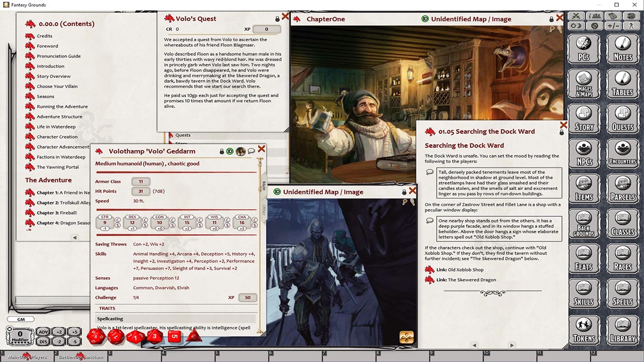This screenshot has height=362, width=644.
Task: Open the +/- effects modifier tool
Action: coord(614,26)
